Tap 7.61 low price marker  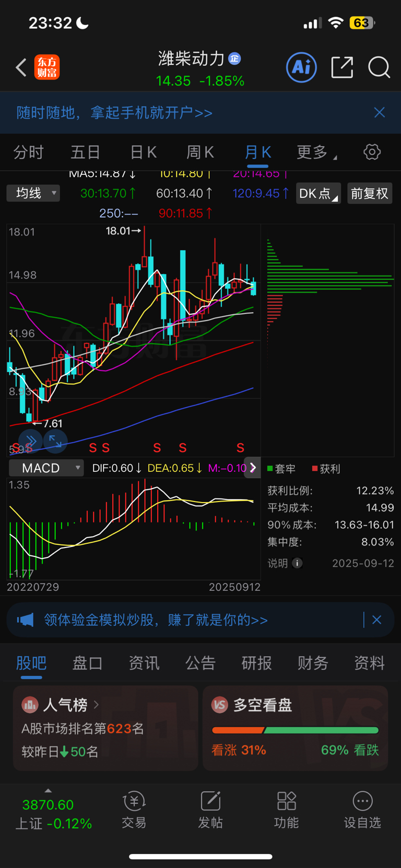pos(48,423)
